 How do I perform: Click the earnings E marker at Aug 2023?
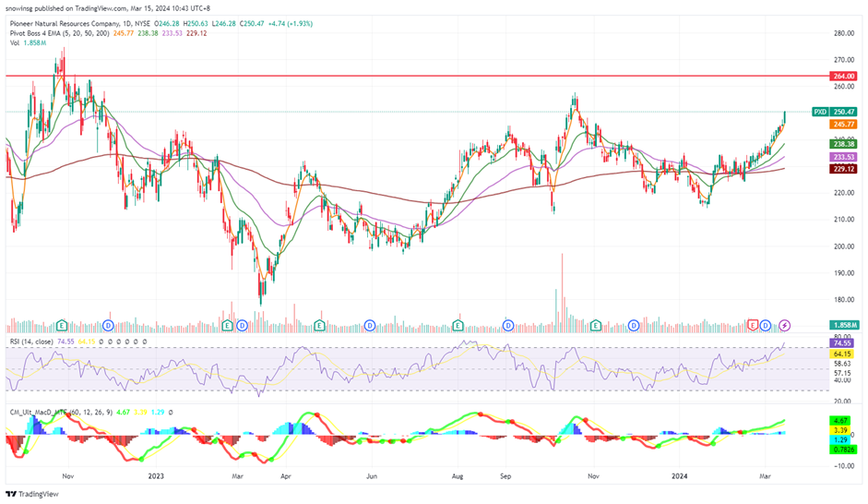pos(458,326)
